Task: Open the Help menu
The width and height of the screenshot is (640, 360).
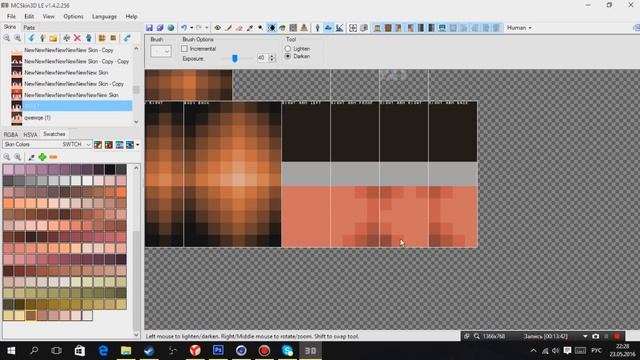Action: pyautogui.click(x=131, y=16)
